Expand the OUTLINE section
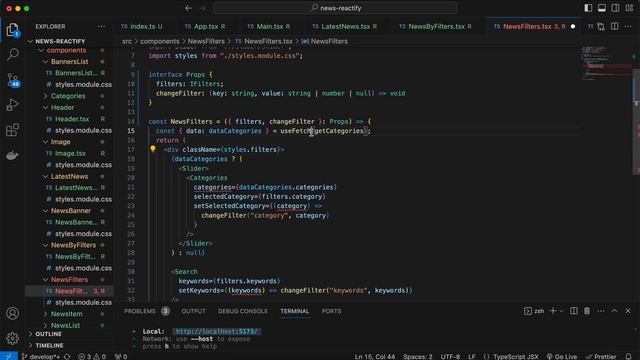640x360 pixels. pyautogui.click(x=69, y=334)
